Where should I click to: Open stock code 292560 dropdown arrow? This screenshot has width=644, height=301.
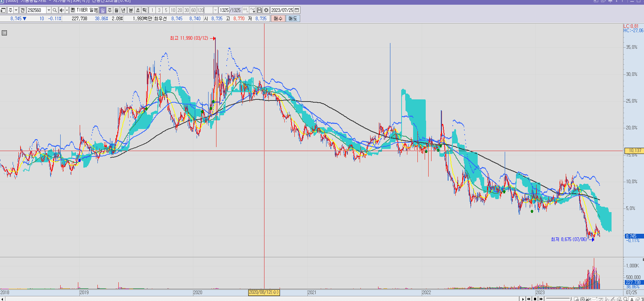click(49, 10)
